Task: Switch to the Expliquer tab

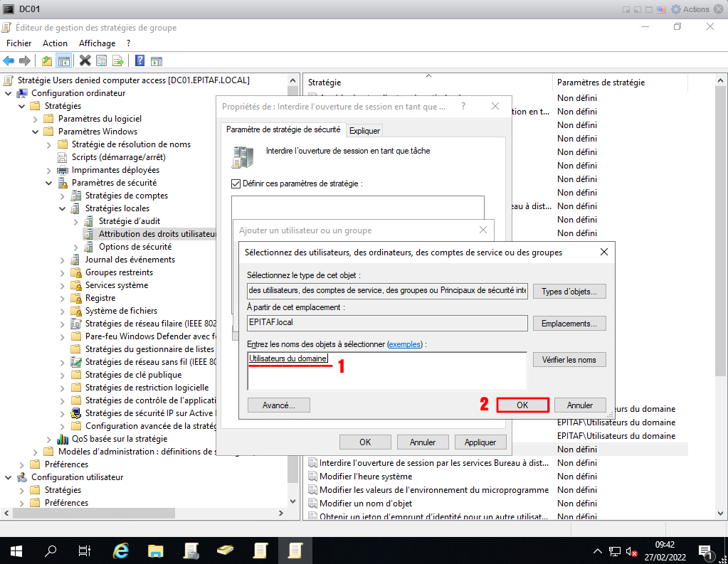Action: pos(364,130)
